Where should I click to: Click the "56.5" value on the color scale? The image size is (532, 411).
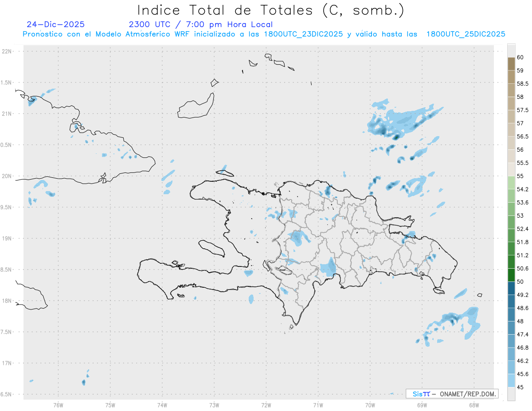tap(523, 137)
